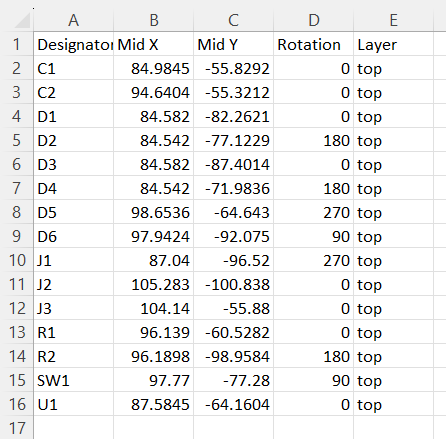Select cell containing D4
The height and width of the screenshot is (439, 446).
[74, 188]
